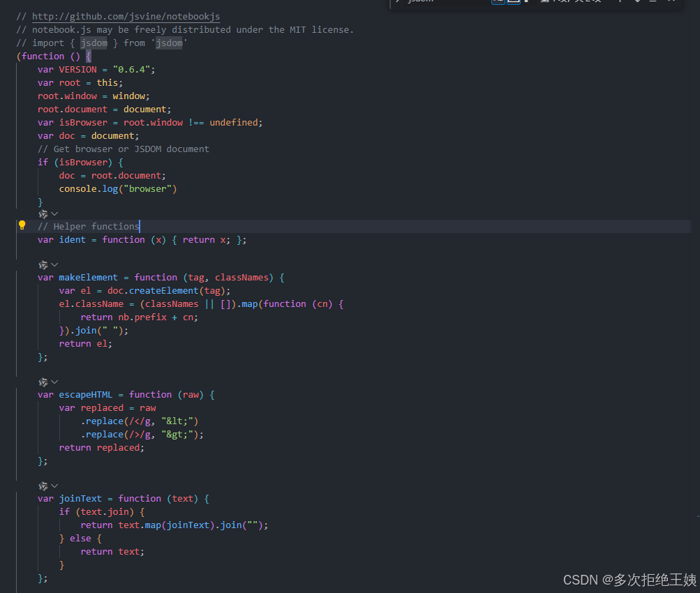Click the 'makeElement' variable name
This screenshot has width=700, height=593.
(89, 278)
